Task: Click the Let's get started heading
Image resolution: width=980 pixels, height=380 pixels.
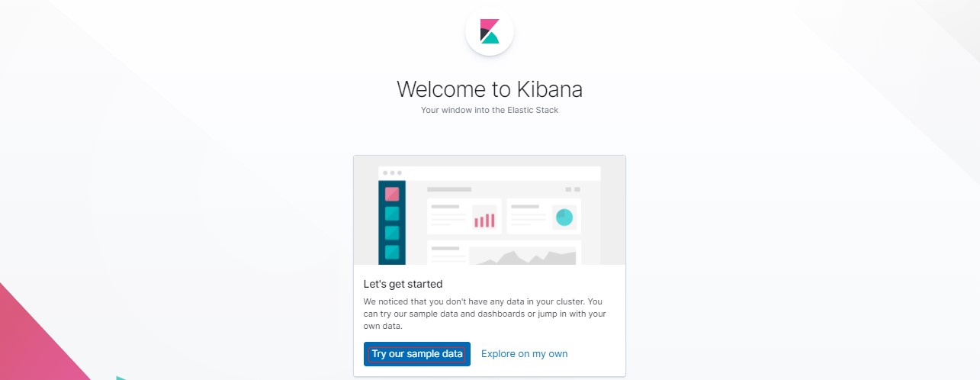Action: (403, 284)
